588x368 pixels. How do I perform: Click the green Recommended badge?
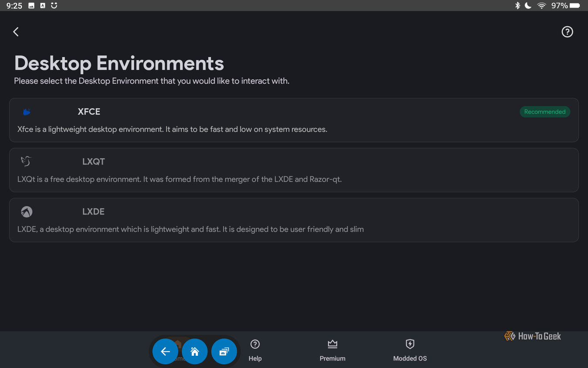(545, 112)
